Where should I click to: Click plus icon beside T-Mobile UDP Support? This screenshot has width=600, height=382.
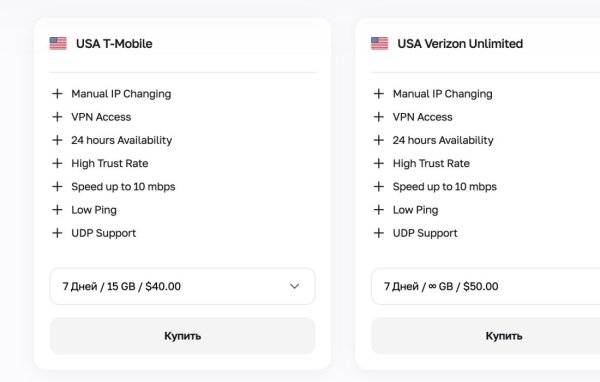point(57,233)
